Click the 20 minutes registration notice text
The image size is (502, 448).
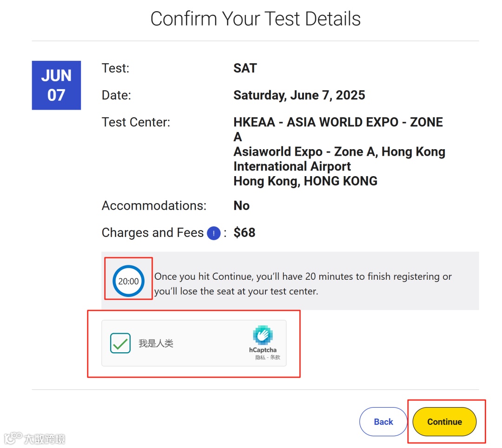click(x=303, y=284)
